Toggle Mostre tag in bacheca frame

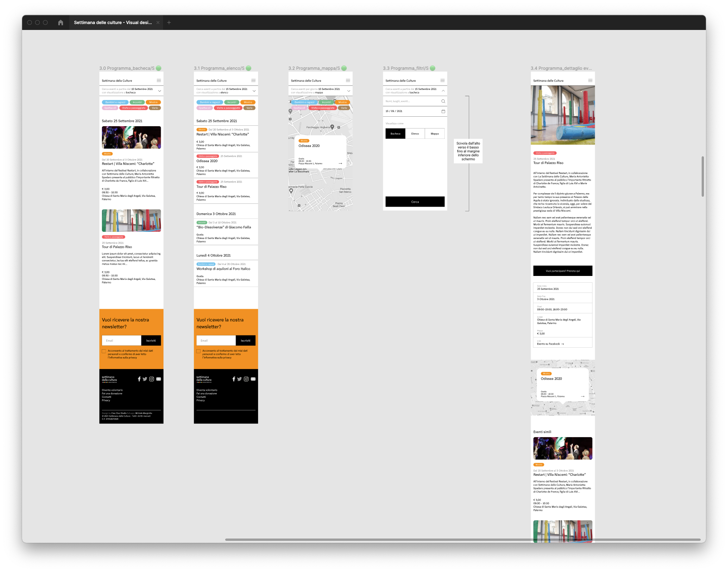tap(153, 102)
